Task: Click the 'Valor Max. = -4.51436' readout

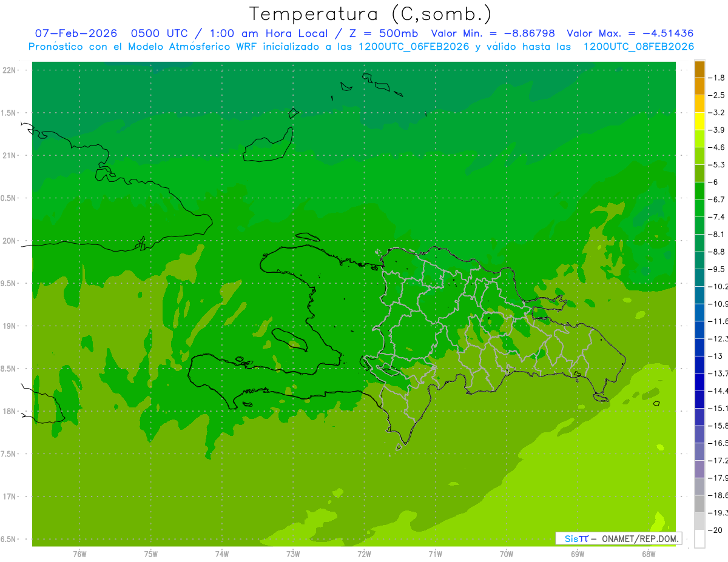Action: [x=630, y=34]
